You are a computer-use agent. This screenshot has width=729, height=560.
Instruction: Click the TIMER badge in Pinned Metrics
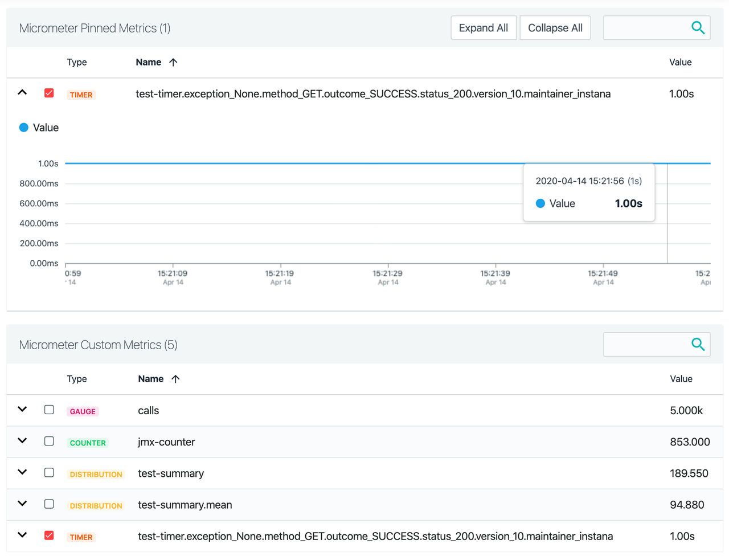(81, 95)
